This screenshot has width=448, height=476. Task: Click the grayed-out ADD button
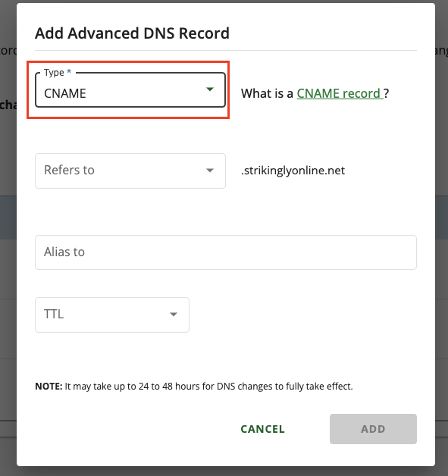[373, 429]
